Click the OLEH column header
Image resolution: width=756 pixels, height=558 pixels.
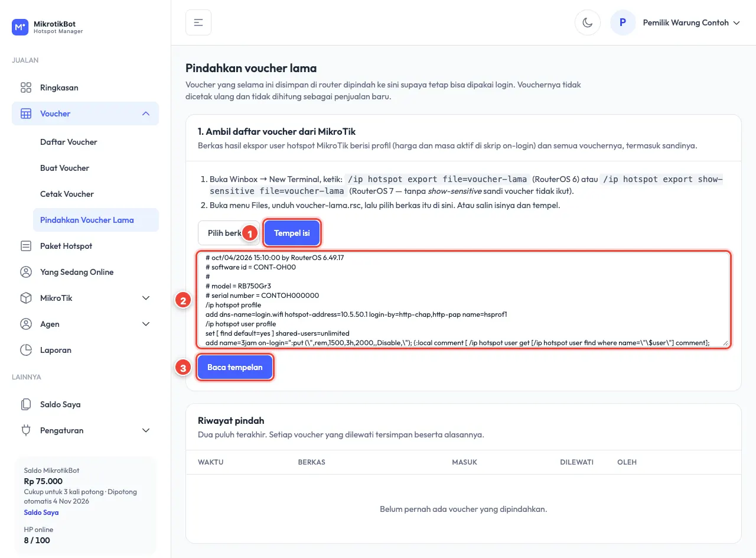[x=627, y=462]
